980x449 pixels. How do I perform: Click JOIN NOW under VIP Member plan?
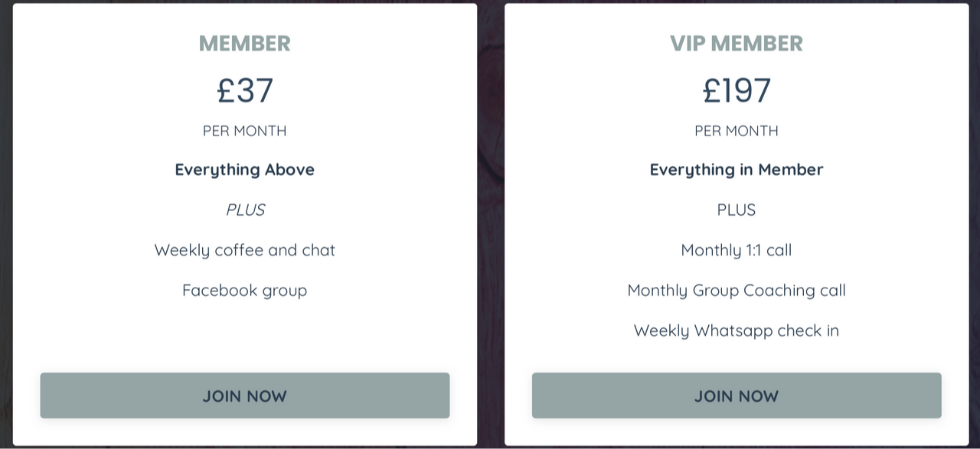[x=737, y=395]
